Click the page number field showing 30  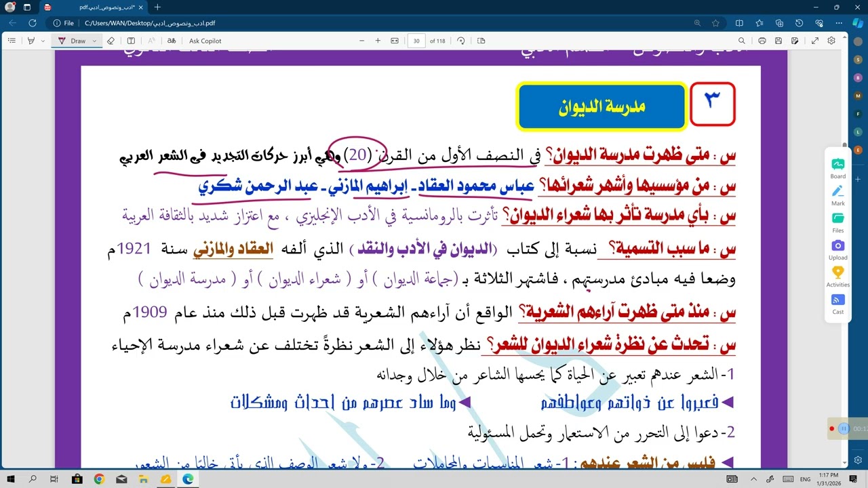pyautogui.click(x=416, y=41)
